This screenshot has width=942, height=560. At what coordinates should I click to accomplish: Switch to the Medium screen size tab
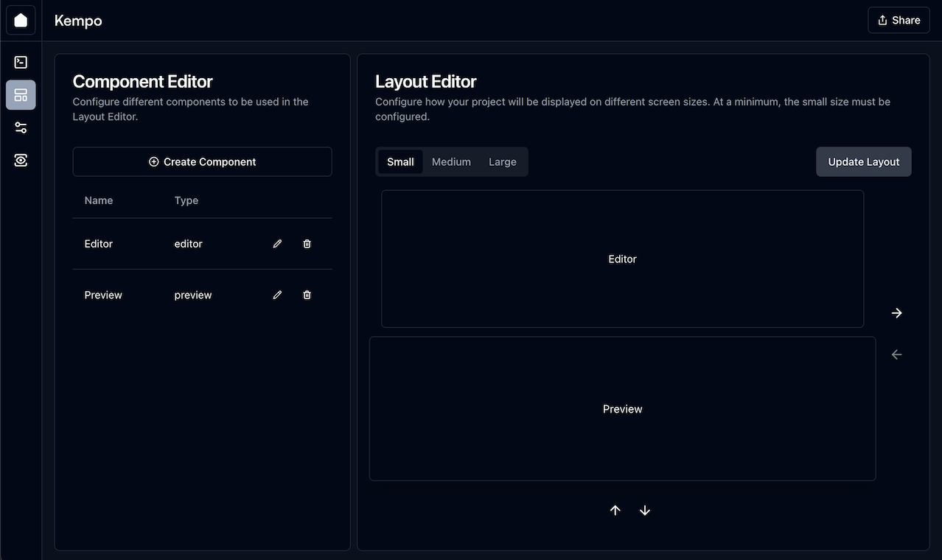[x=451, y=162]
